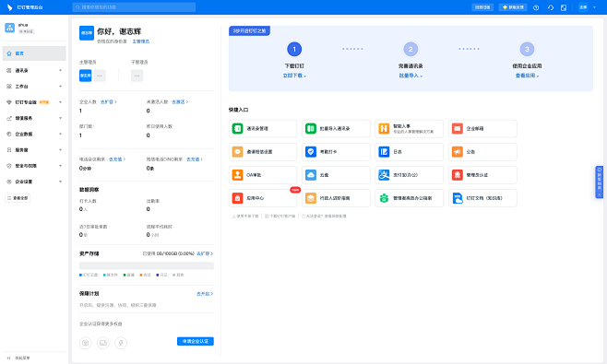Click the storage usage progress bar

click(x=147, y=265)
